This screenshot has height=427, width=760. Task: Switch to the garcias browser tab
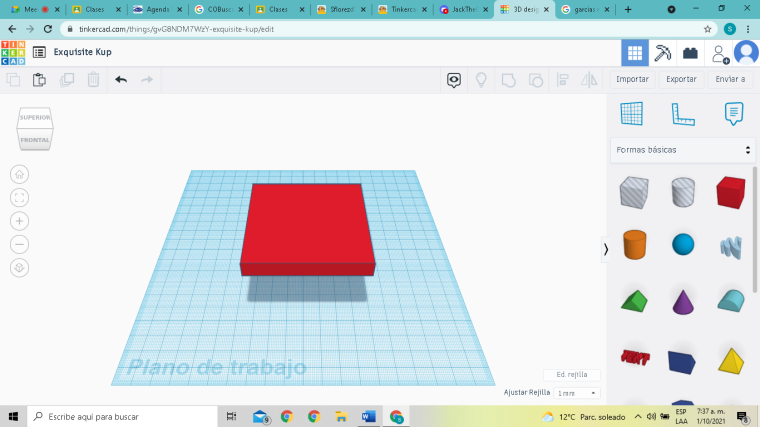(x=585, y=9)
